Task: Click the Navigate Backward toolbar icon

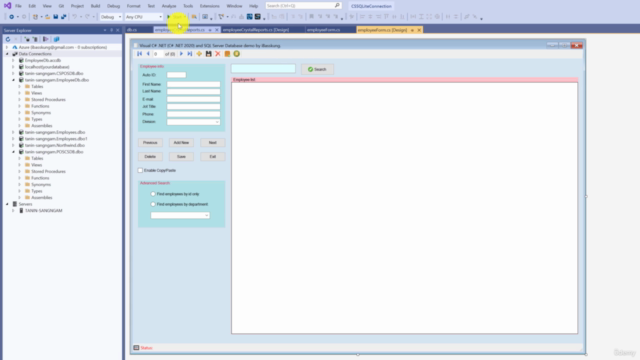Action: point(11,17)
